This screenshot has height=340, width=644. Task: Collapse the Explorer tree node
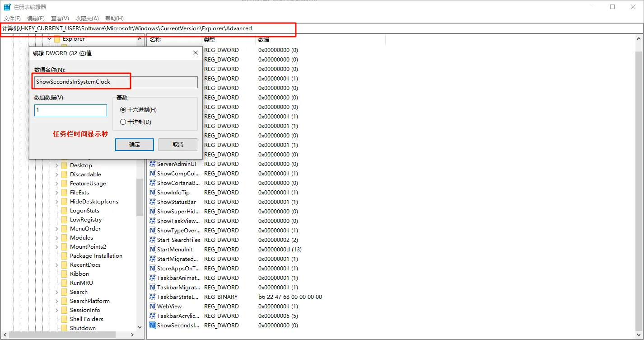click(x=50, y=39)
